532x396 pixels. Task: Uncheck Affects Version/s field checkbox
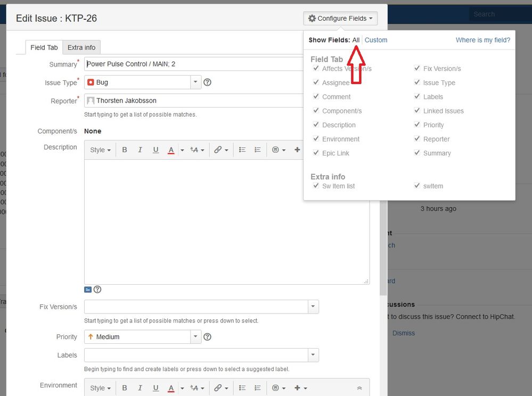[316, 68]
